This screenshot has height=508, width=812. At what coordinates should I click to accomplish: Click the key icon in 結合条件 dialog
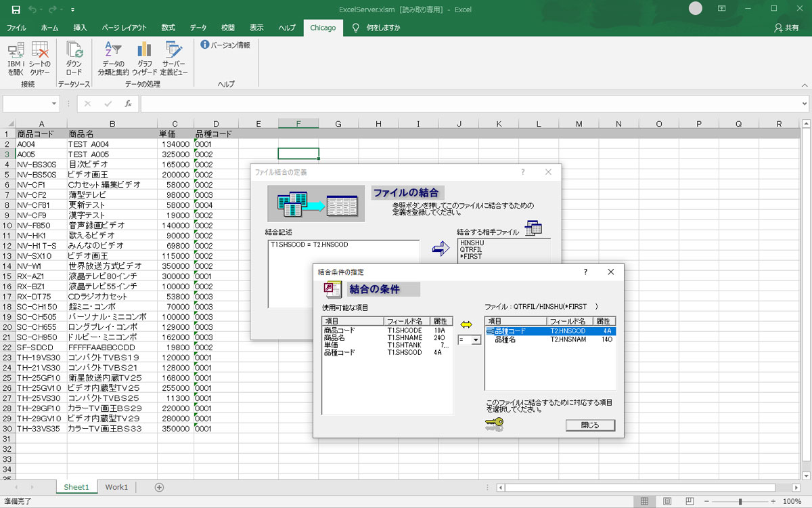tap(495, 425)
